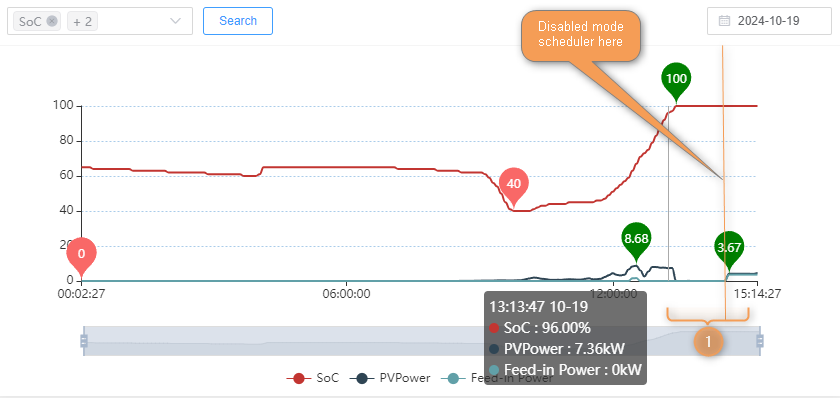
Task: Click the Search button
Action: 238,21
